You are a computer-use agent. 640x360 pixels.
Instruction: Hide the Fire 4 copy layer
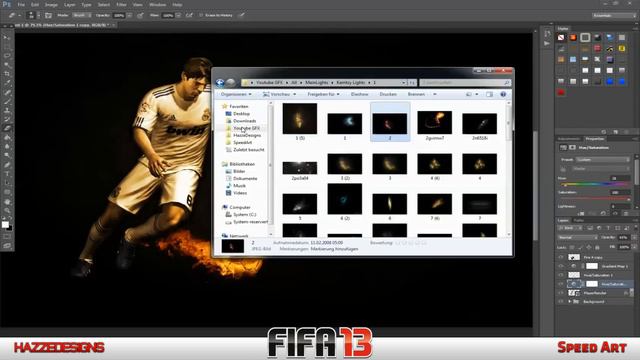[x=560, y=258]
